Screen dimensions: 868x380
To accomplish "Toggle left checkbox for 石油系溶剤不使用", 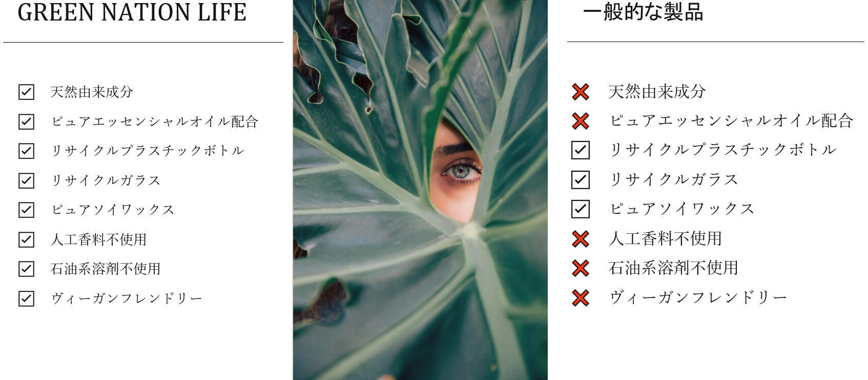I will click(x=27, y=269).
